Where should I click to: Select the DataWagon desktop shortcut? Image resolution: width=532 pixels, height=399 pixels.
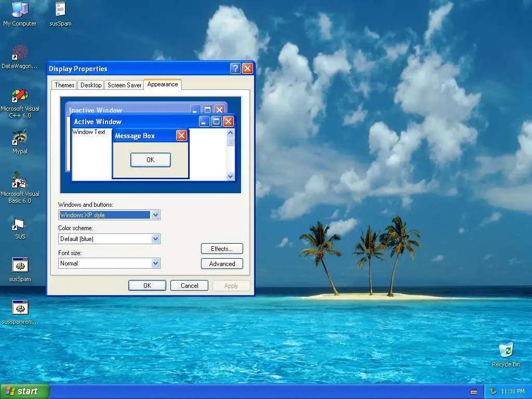tap(20, 57)
